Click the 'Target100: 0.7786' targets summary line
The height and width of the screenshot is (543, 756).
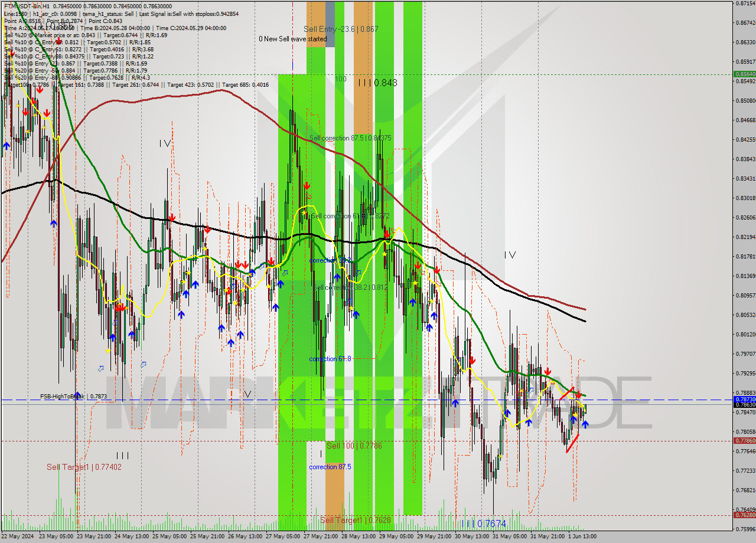coord(136,84)
